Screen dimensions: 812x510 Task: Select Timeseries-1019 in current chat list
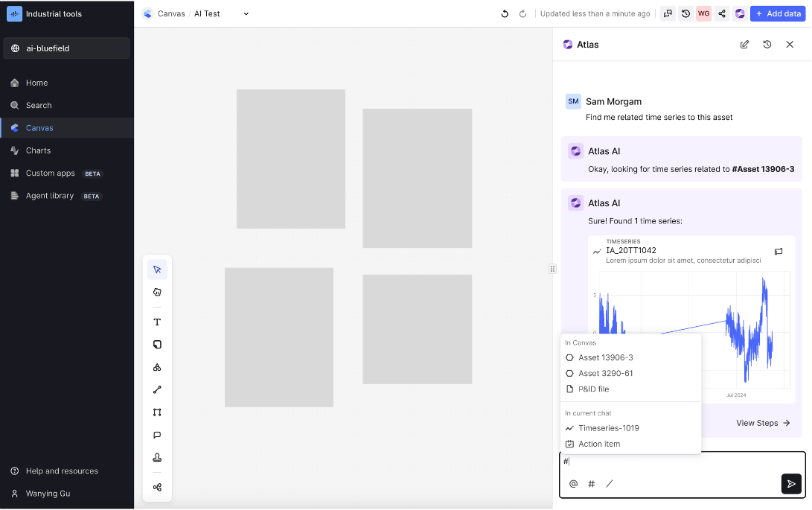608,428
